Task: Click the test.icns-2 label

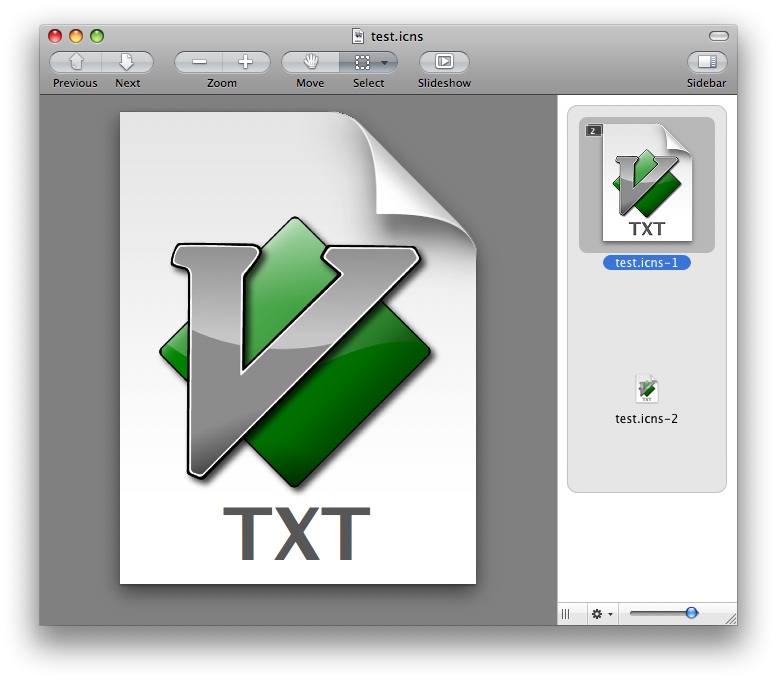Action: point(647,419)
